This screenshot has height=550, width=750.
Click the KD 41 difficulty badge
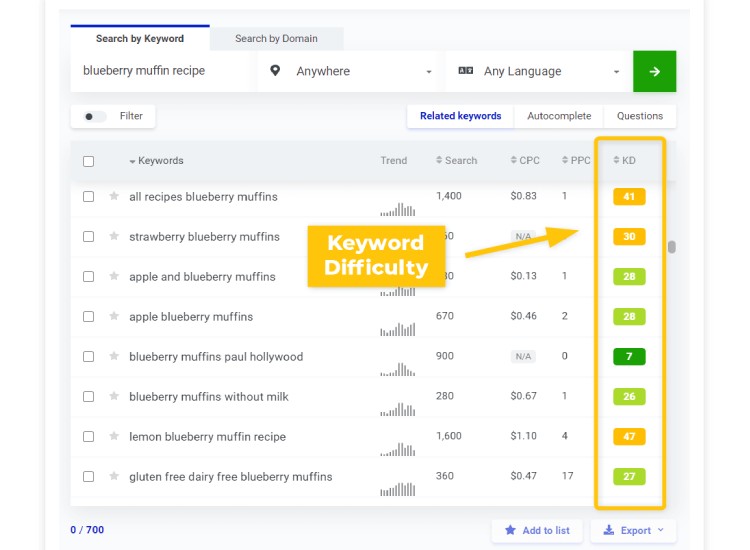tap(629, 197)
